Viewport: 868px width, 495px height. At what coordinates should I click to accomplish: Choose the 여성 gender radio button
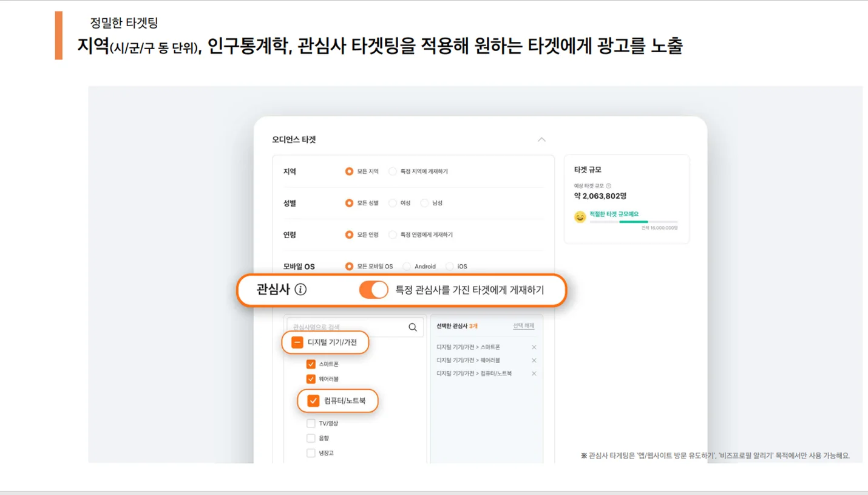click(393, 203)
